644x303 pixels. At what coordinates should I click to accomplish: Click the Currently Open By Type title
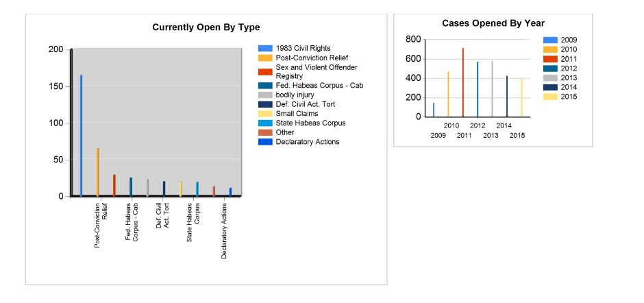(x=206, y=27)
